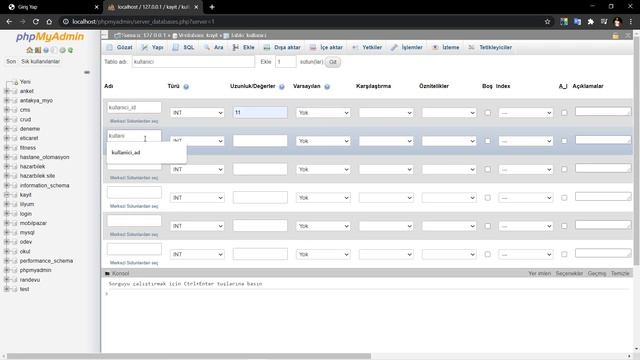Bookmark the page with the star icon
This screenshot has width=640, height=360.
[547, 22]
